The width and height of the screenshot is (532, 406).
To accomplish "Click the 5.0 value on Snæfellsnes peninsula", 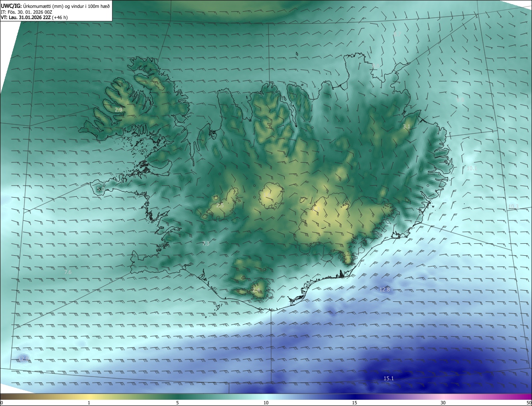I will pyautogui.click(x=100, y=189).
